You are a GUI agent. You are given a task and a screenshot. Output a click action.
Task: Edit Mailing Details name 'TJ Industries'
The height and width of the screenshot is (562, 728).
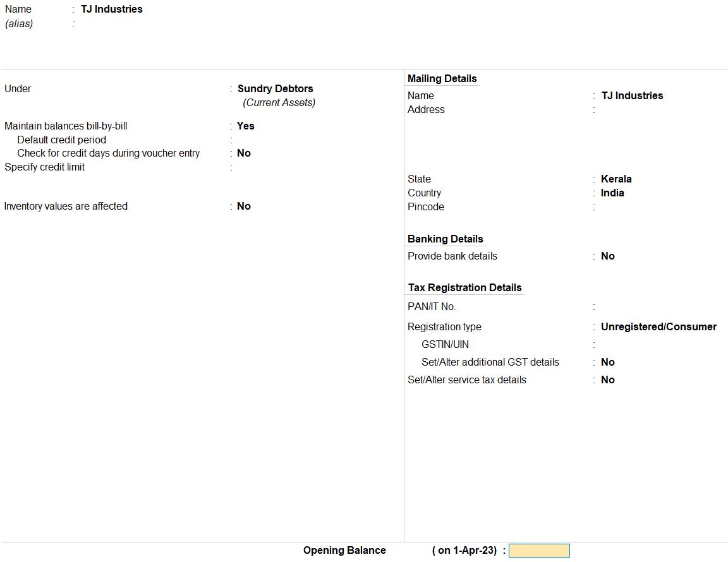click(x=632, y=95)
